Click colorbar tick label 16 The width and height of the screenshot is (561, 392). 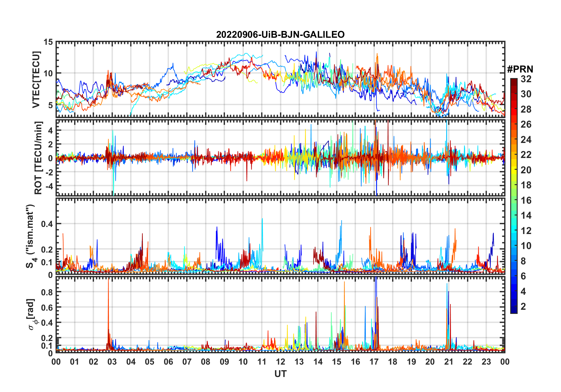[x=526, y=200]
